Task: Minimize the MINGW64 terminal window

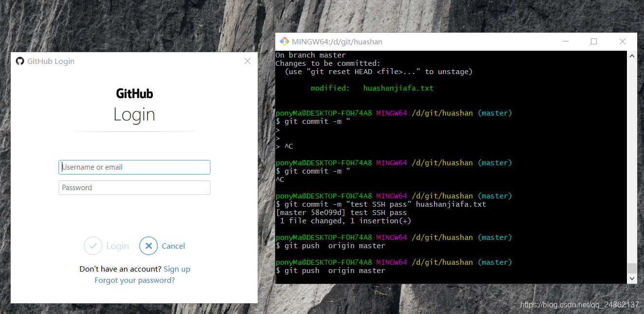Action: coord(565,41)
